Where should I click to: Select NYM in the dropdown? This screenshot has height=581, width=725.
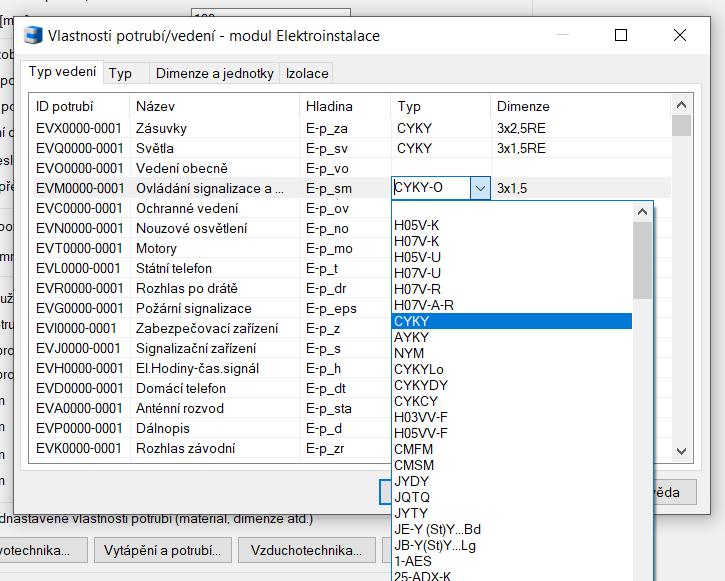[x=511, y=353]
